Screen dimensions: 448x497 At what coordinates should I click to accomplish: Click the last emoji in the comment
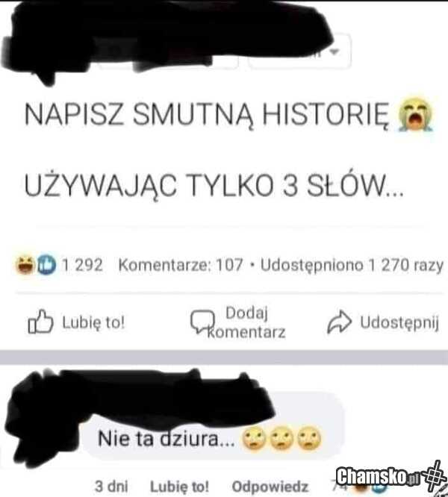[x=309, y=438]
